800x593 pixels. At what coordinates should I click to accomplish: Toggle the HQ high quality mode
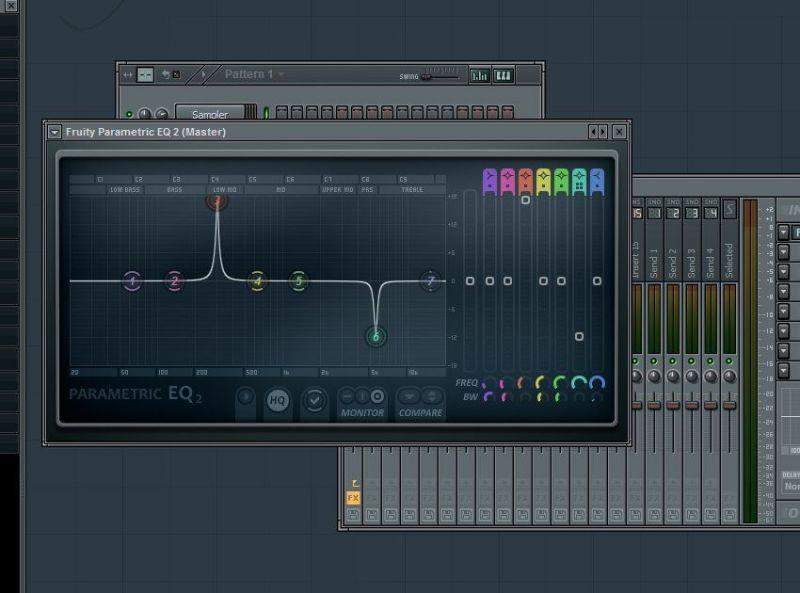[277, 401]
